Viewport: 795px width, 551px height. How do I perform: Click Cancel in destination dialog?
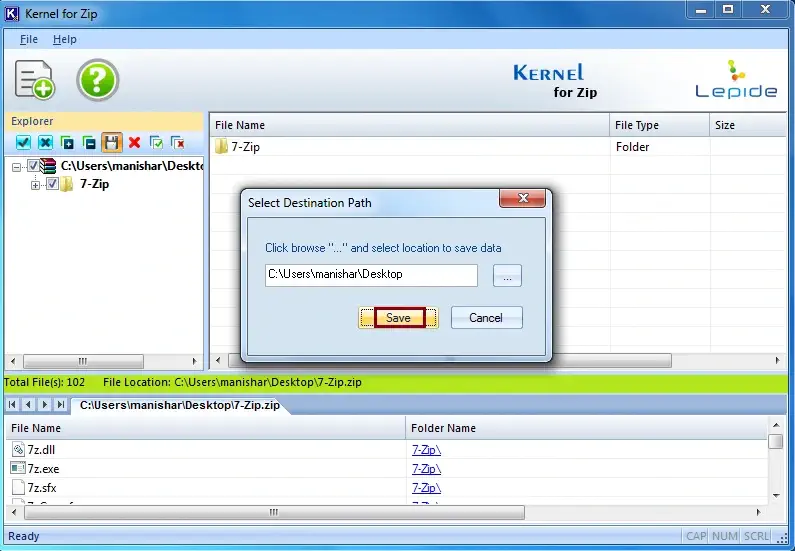486,318
